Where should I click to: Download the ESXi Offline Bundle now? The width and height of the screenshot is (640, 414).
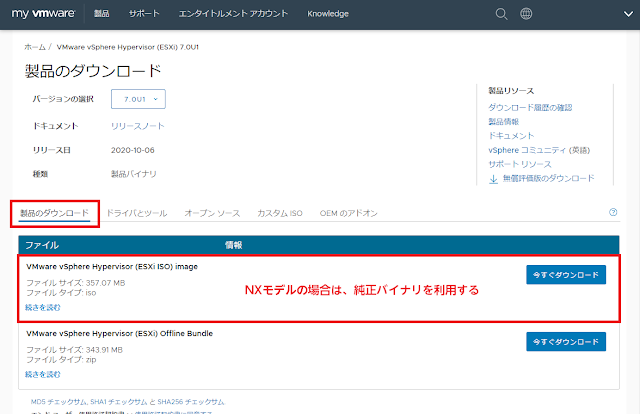click(x=566, y=342)
